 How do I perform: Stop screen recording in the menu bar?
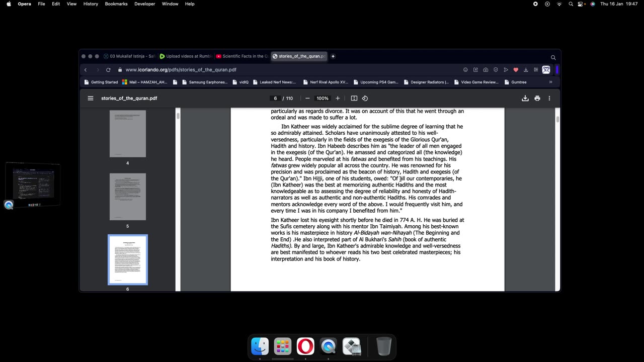pyautogui.click(x=535, y=4)
